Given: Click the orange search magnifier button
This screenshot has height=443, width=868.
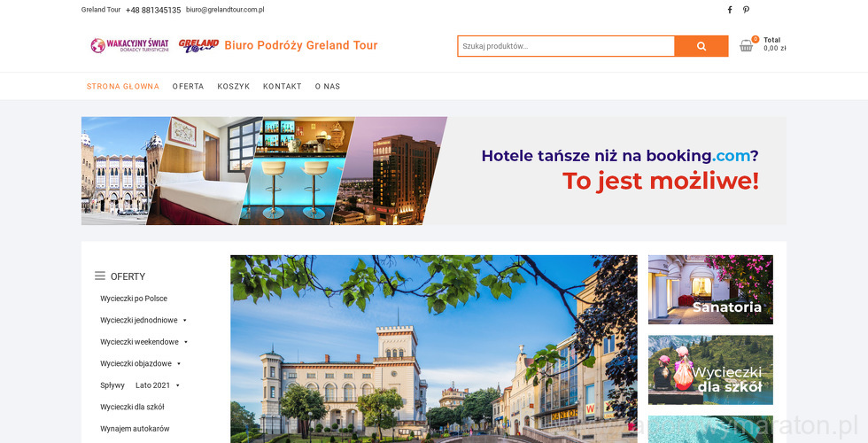Looking at the screenshot, I should coord(701,46).
